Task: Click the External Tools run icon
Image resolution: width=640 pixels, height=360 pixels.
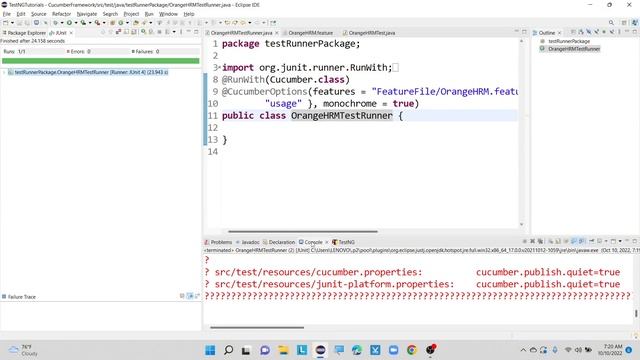Action: (x=98, y=23)
